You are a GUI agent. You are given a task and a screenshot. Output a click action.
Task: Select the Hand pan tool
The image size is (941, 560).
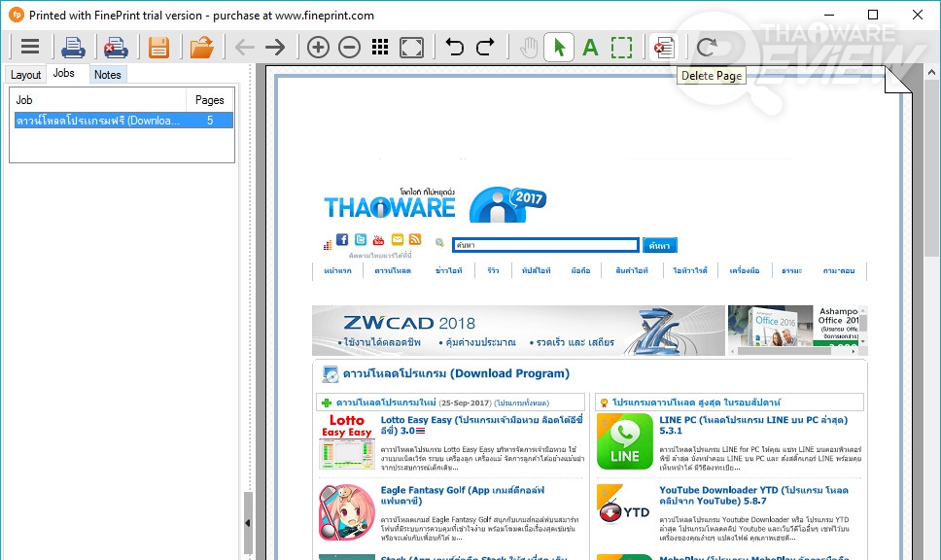pyautogui.click(x=529, y=47)
